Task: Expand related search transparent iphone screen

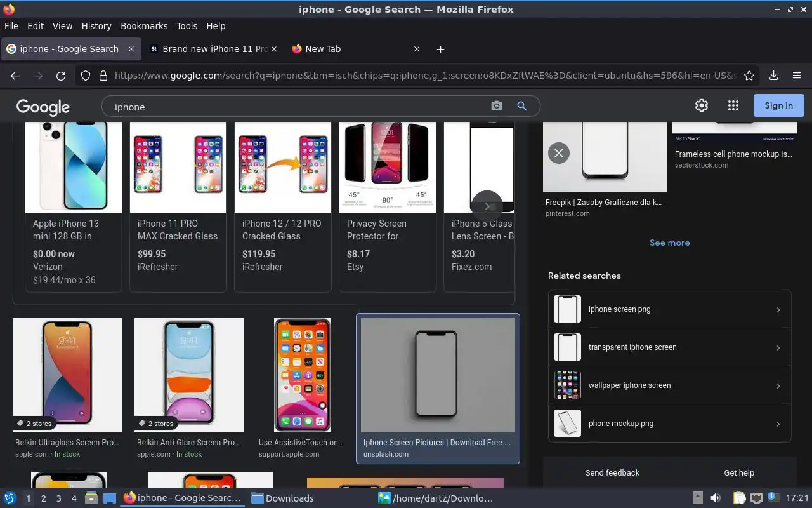Action: 669,347
